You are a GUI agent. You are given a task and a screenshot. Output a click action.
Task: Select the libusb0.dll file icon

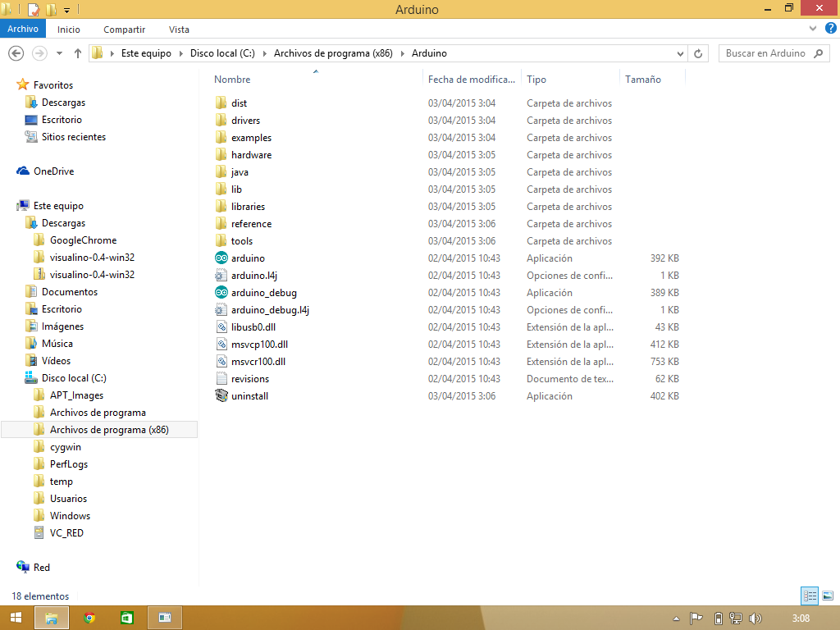(221, 326)
